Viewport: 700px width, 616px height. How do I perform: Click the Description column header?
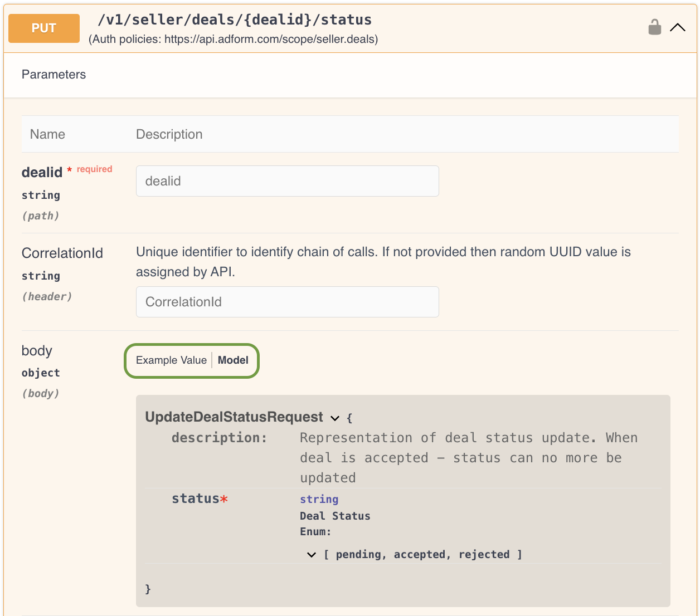click(169, 134)
